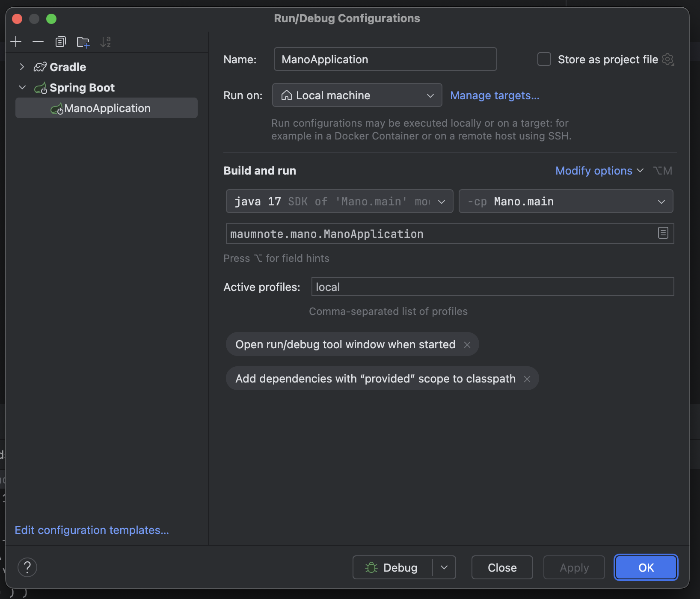The height and width of the screenshot is (599, 700).
Task: Remove the selected configuration
Action: (38, 42)
